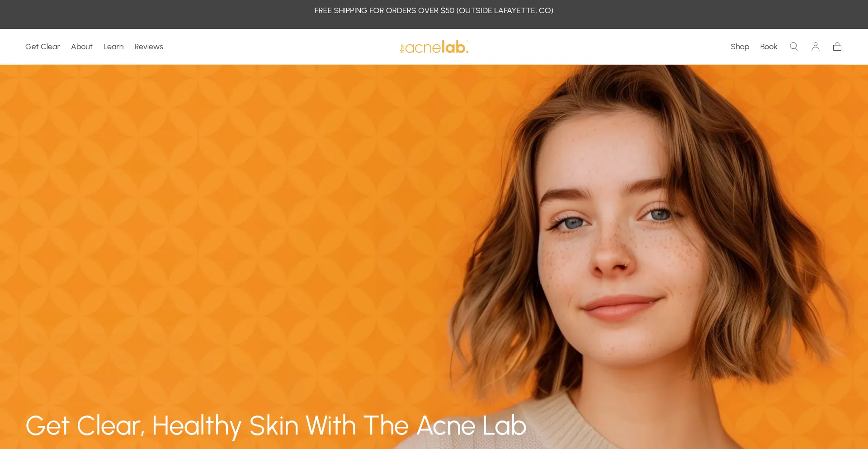Viewport: 868px width, 449px height.
Task: Open the search magnifier icon
Action: pyautogui.click(x=793, y=47)
